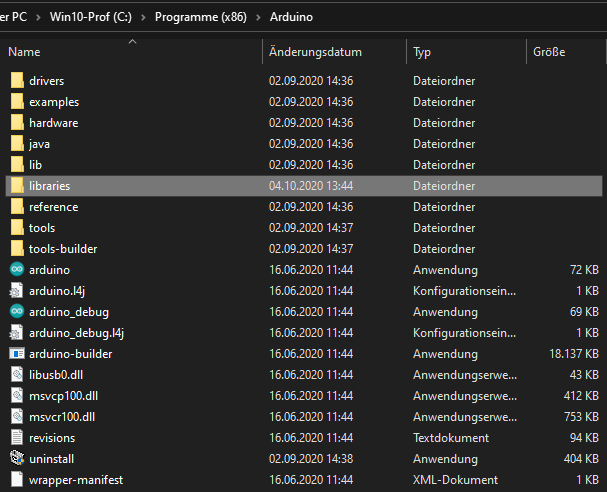Screen dimensions: 607x492
Task: Select the wrapper-manifest XML file icon
Action: point(16,480)
